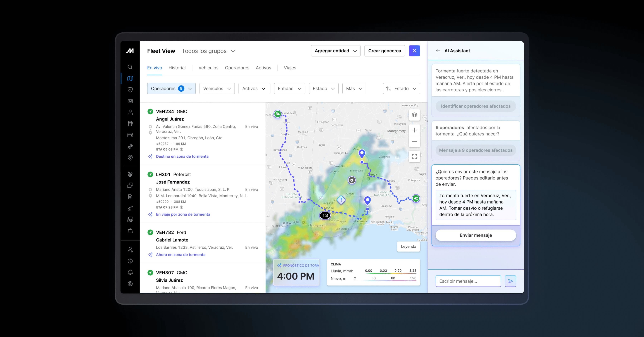This screenshot has width=644, height=337.
Task: Click the shield safety icon in sidebar
Action: pos(130,90)
